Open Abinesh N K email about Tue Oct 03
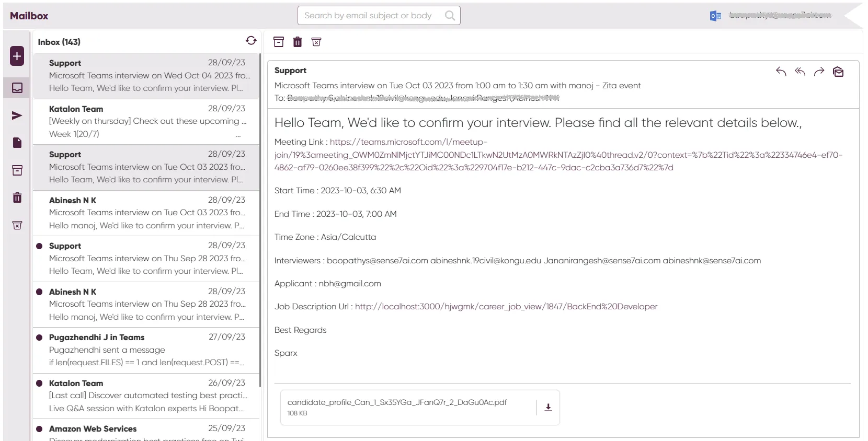The height and width of the screenshot is (441, 868). pos(146,213)
